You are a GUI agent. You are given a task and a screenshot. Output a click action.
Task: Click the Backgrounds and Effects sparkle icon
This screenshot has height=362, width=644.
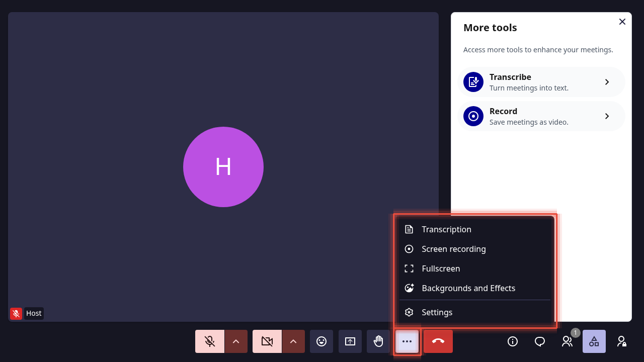click(x=409, y=288)
